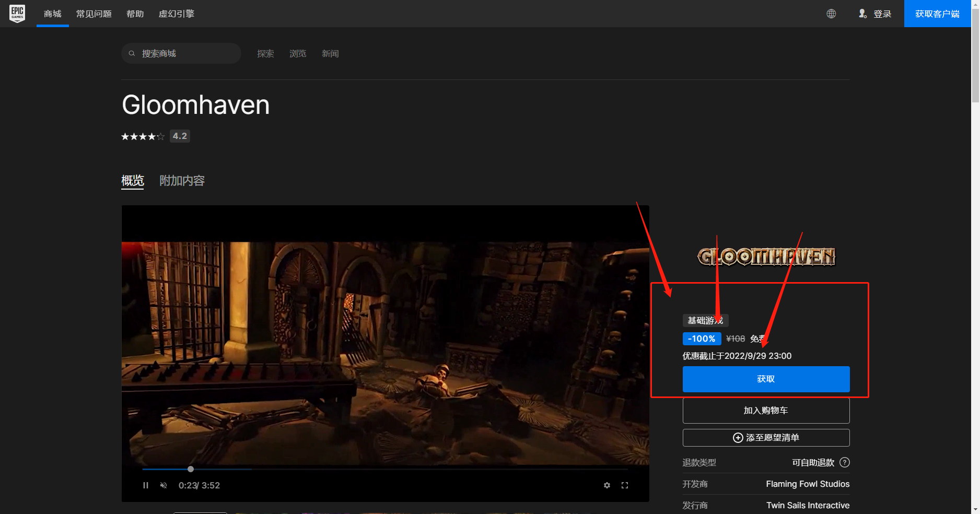This screenshot has height=514, width=980.
Task: Click the Epic Games logo
Action: [17, 14]
